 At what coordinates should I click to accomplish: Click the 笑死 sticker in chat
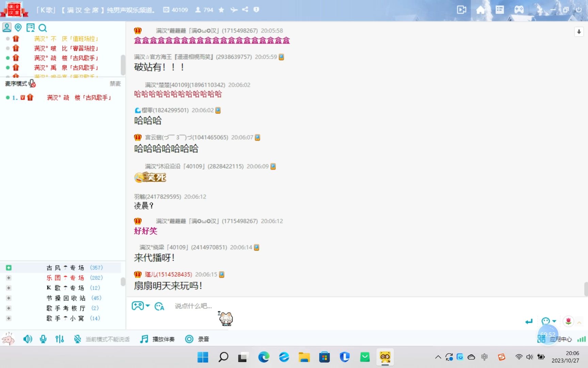pos(150,177)
